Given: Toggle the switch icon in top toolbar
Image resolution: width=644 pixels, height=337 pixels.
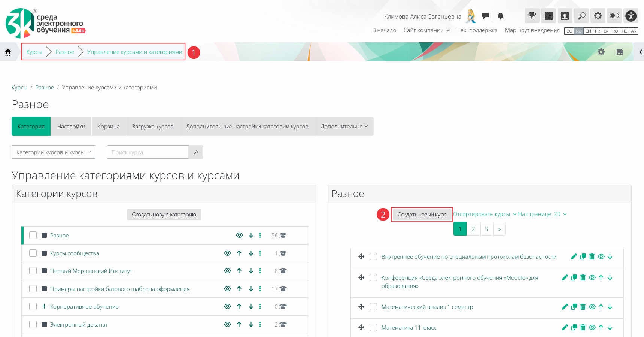Looking at the screenshot, I should pos(614,16).
